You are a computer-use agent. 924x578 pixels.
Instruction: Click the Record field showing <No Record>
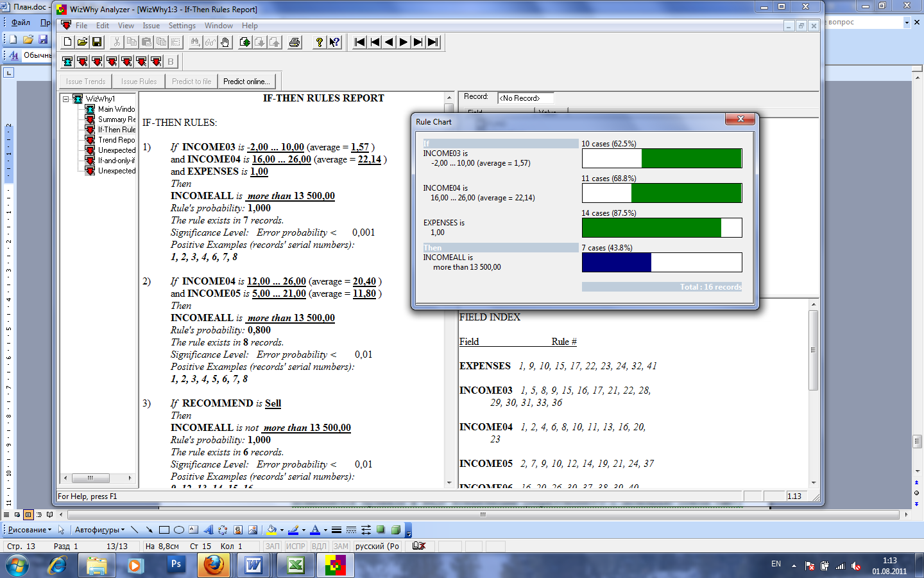[x=526, y=98]
